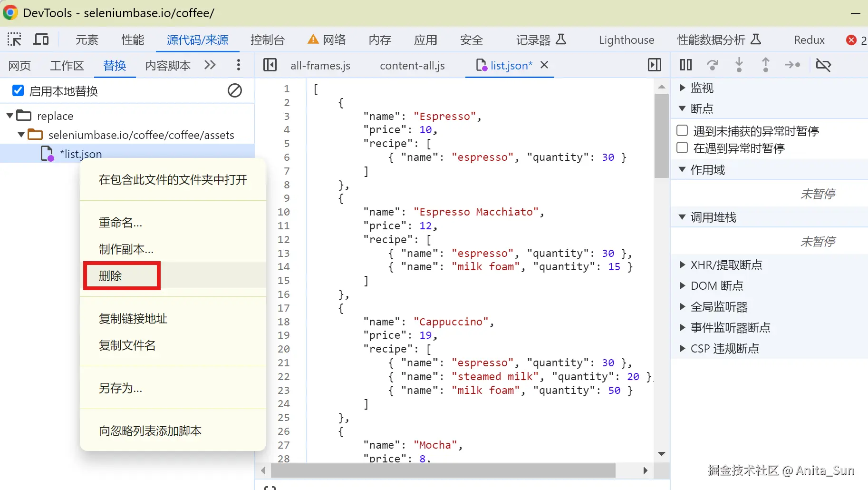
Task: Expand the 监视 section
Action: click(x=682, y=88)
